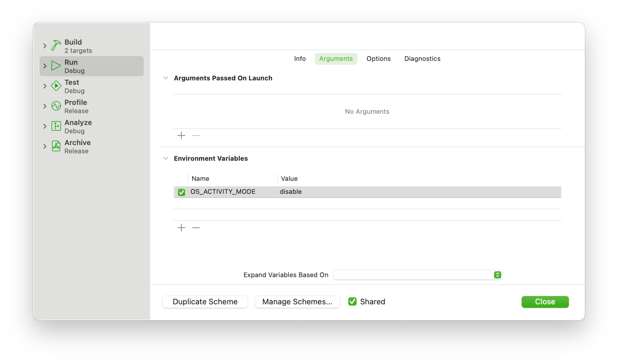Remove selected environment variable with minus
This screenshot has height=364, width=618.
[x=196, y=228]
